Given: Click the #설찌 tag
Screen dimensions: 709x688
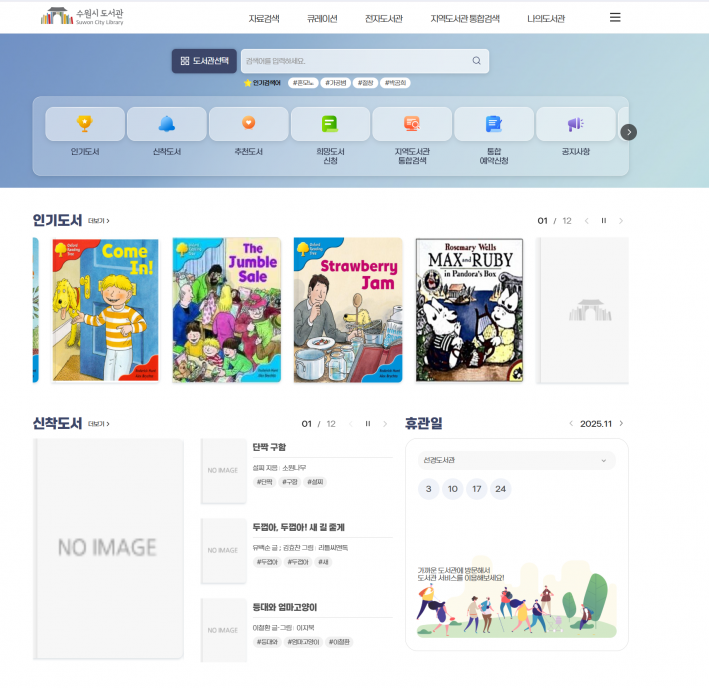Looking at the screenshot, I should pyautogui.click(x=315, y=482).
